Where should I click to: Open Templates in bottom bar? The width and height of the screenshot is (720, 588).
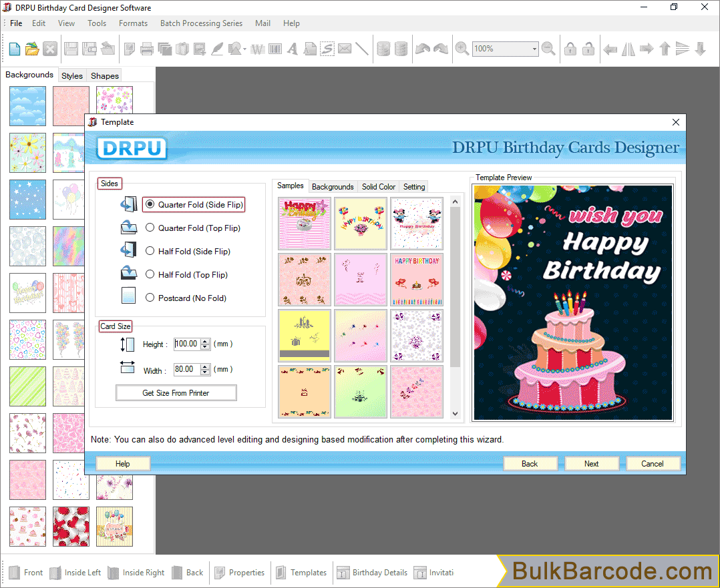pyautogui.click(x=302, y=573)
